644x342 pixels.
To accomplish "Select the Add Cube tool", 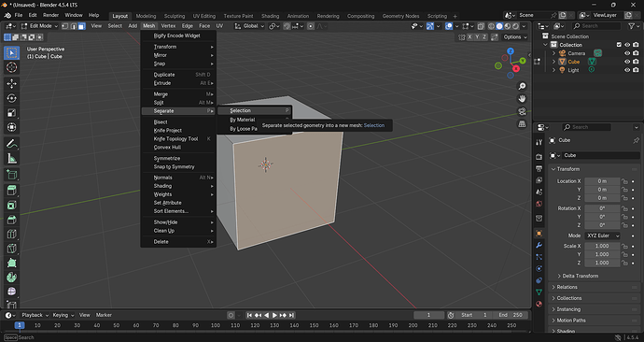I will 11,175.
